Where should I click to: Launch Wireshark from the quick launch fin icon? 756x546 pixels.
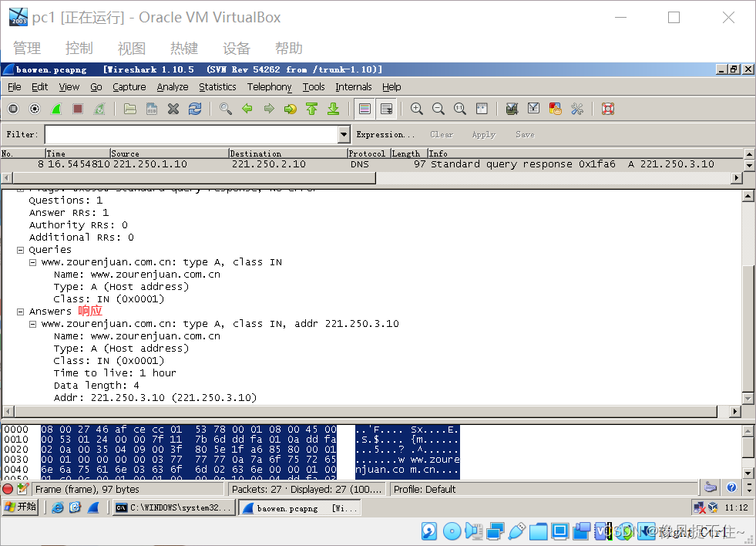[92, 507]
